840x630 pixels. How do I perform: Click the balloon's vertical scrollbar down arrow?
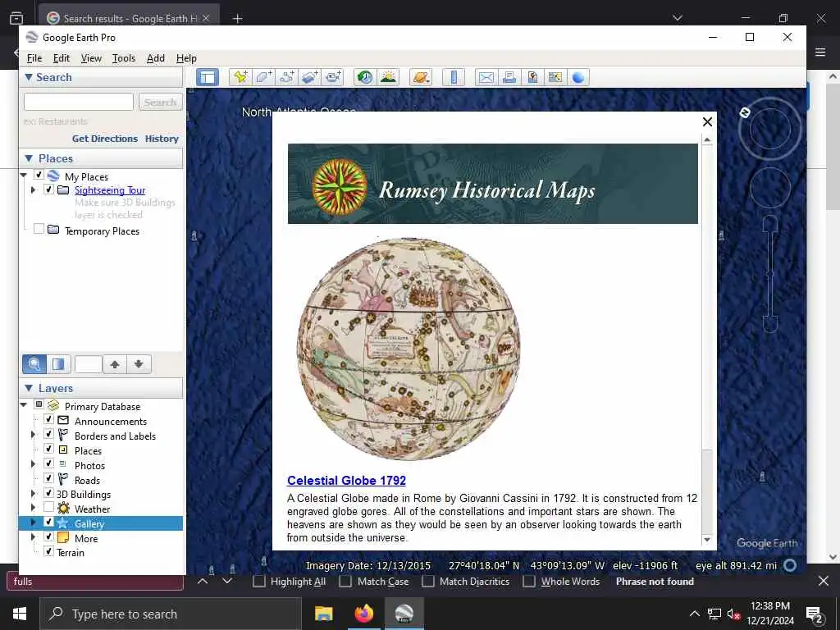tap(707, 540)
